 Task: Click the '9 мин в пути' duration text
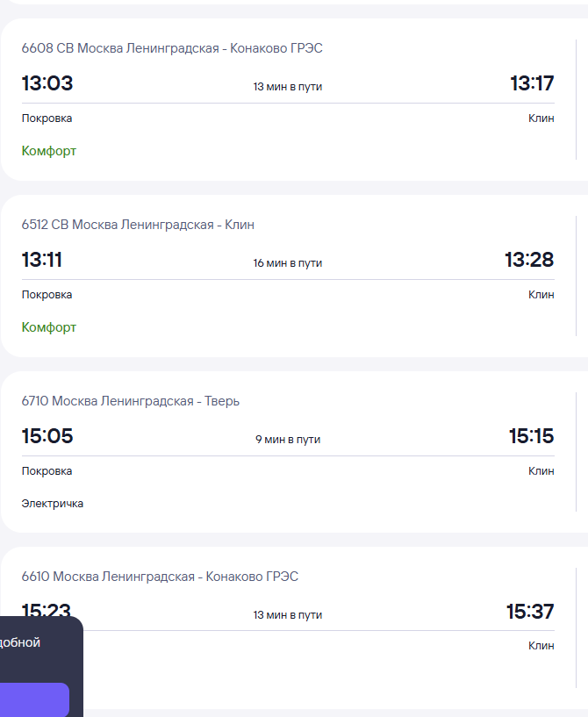tap(288, 439)
